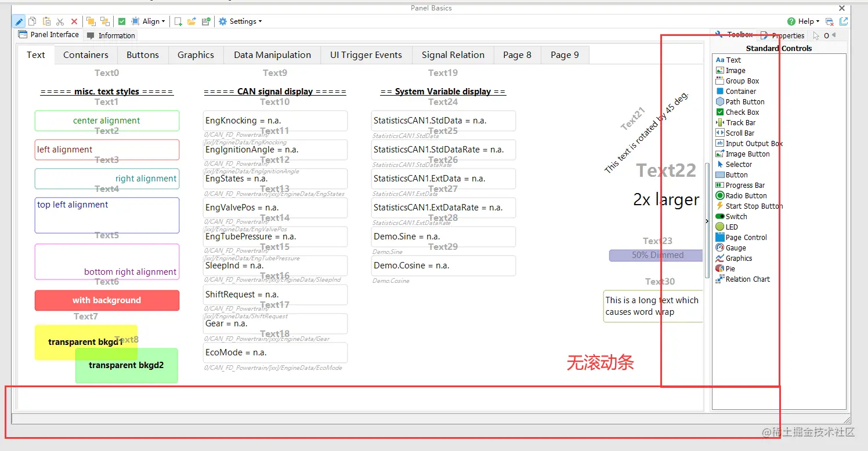The height and width of the screenshot is (451, 868).
Task: Click the Send to Back icon
Action: click(x=105, y=21)
